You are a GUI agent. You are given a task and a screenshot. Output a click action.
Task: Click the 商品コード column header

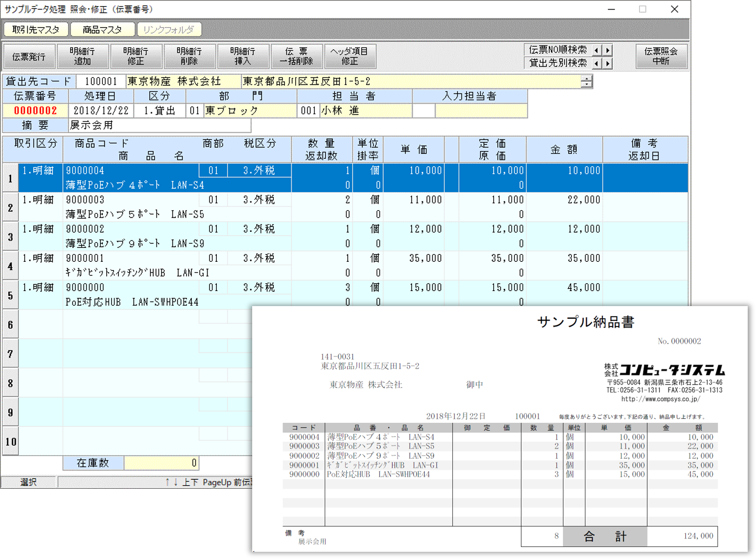tap(101, 143)
